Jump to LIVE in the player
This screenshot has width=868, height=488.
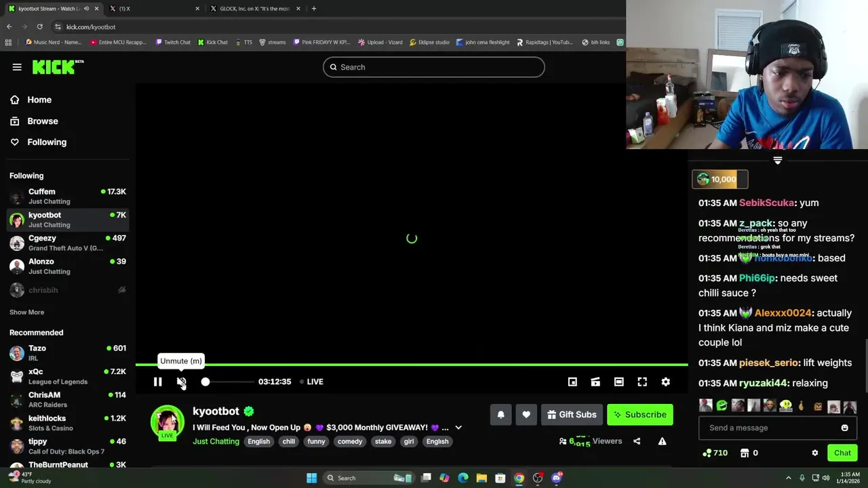click(312, 382)
